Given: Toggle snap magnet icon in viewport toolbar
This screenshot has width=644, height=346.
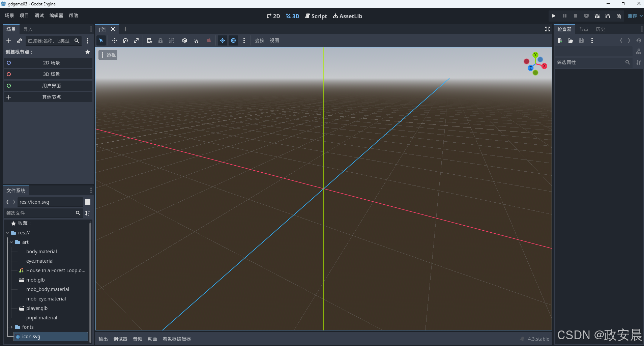Looking at the screenshot, I should pyautogui.click(x=196, y=40).
